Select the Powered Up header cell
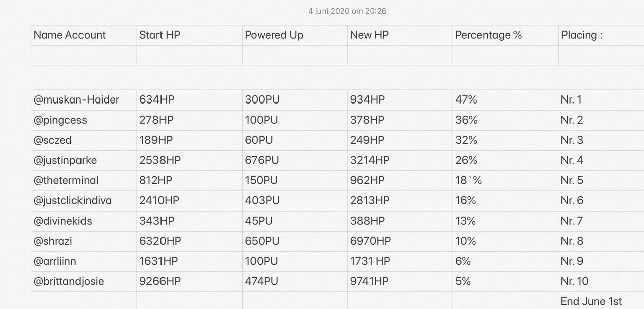The height and width of the screenshot is (309, 644). pyautogui.click(x=295, y=35)
